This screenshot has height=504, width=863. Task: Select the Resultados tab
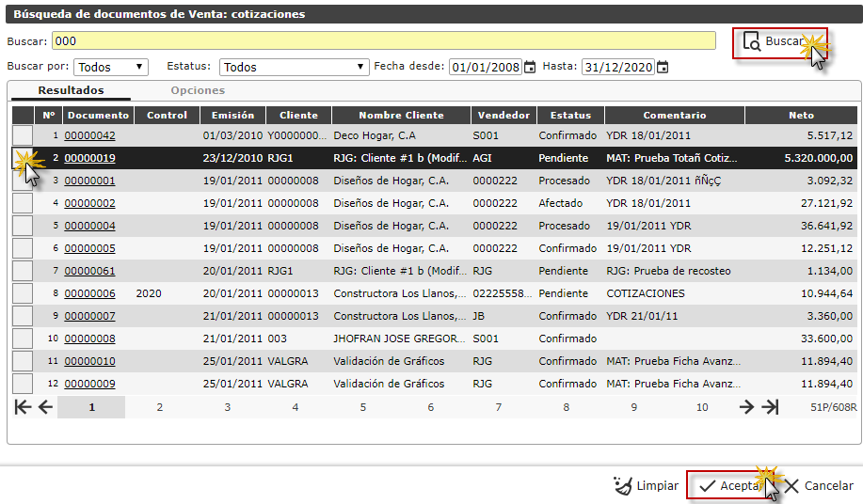point(71,90)
